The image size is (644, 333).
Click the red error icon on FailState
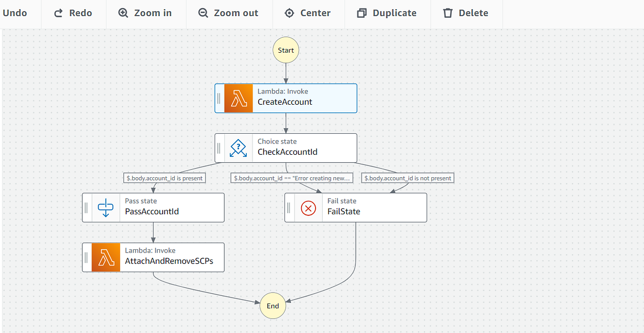pyautogui.click(x=308, y=207)
